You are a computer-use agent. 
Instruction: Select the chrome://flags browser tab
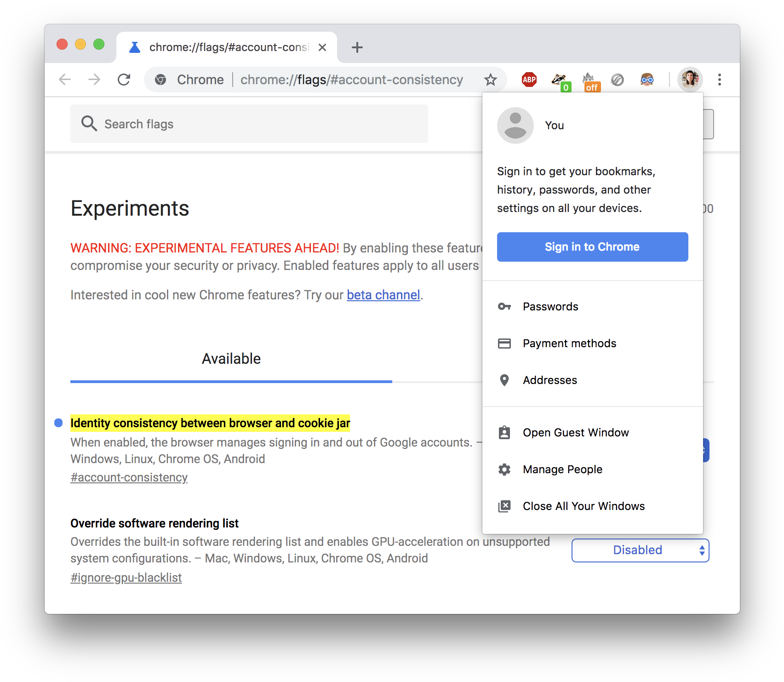(227, 47)
